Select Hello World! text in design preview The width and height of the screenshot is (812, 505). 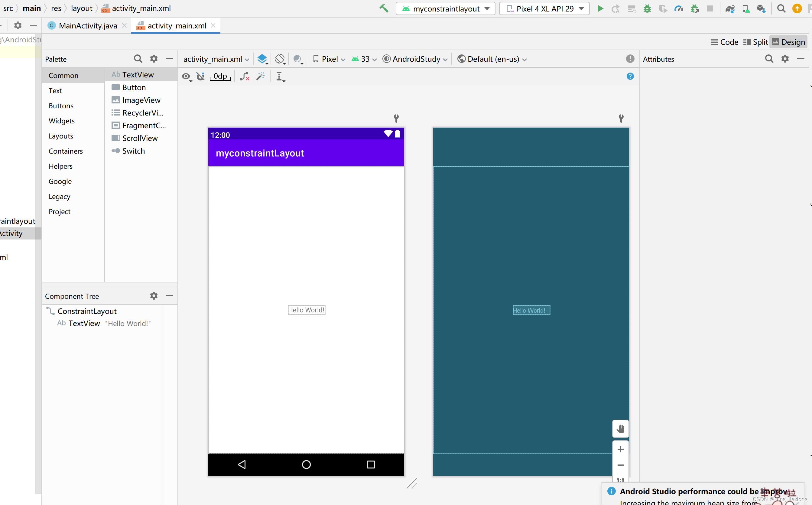click(306, 310)
